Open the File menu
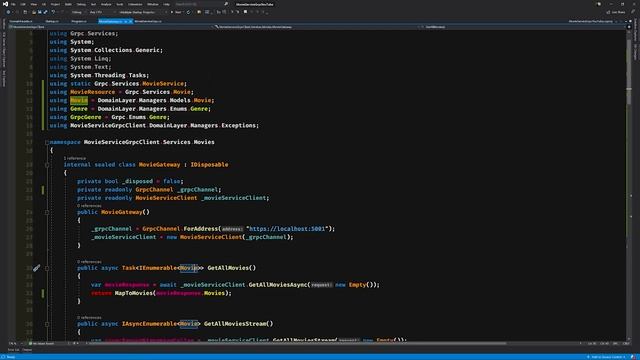Viewport: 640px width, 360px height. (x=13, y=4)
